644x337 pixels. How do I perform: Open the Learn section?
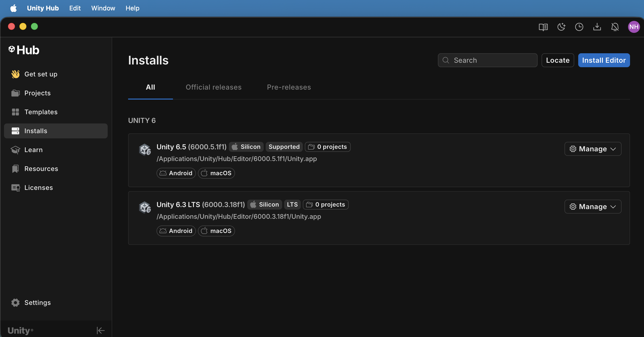56,150
